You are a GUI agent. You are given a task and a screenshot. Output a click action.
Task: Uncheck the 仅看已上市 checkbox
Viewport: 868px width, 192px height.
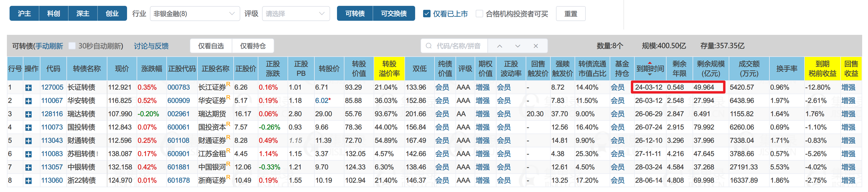(427, 14)
